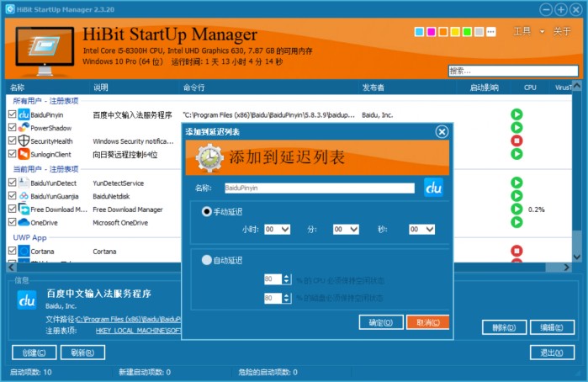The width and height of the screenshot is (588, 382).
Task: Click red stop status for Cortana
Action: tap(516, 251)
